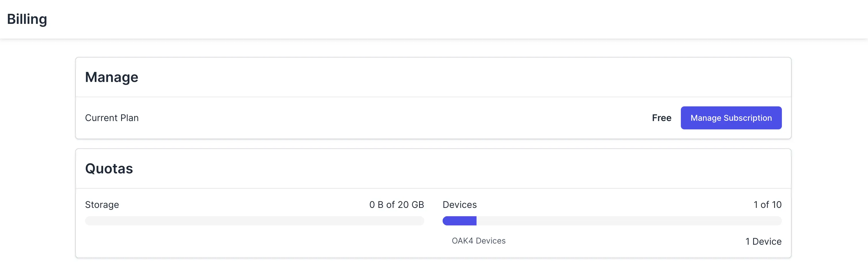Click the Manage Subscription button

pyautogui.click(x=731, y=118)
